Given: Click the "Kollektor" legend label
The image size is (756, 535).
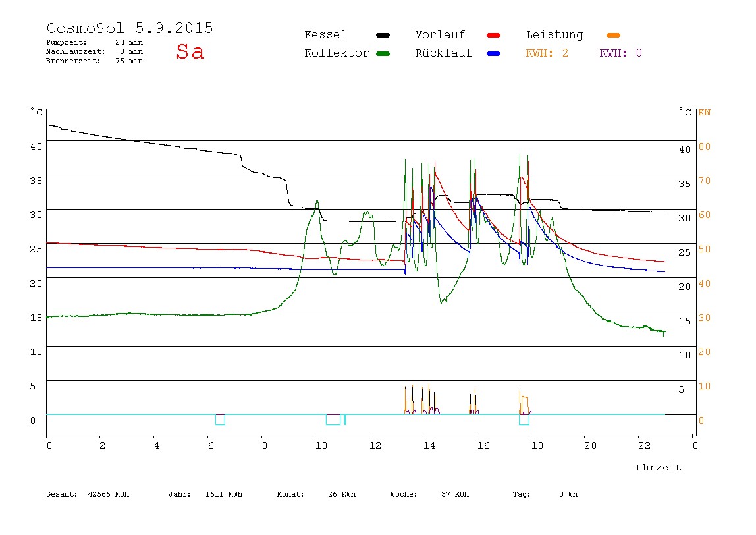Looking at the screenshot, I should (337, 53).
